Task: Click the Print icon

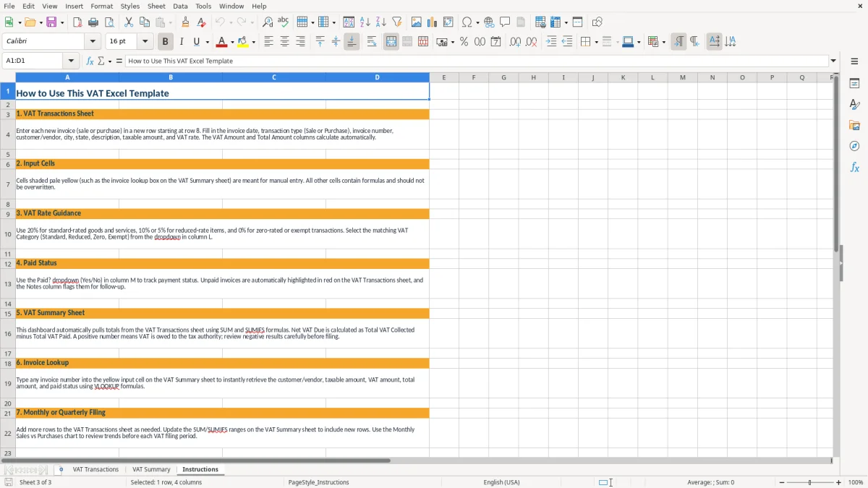Action: 93,22
